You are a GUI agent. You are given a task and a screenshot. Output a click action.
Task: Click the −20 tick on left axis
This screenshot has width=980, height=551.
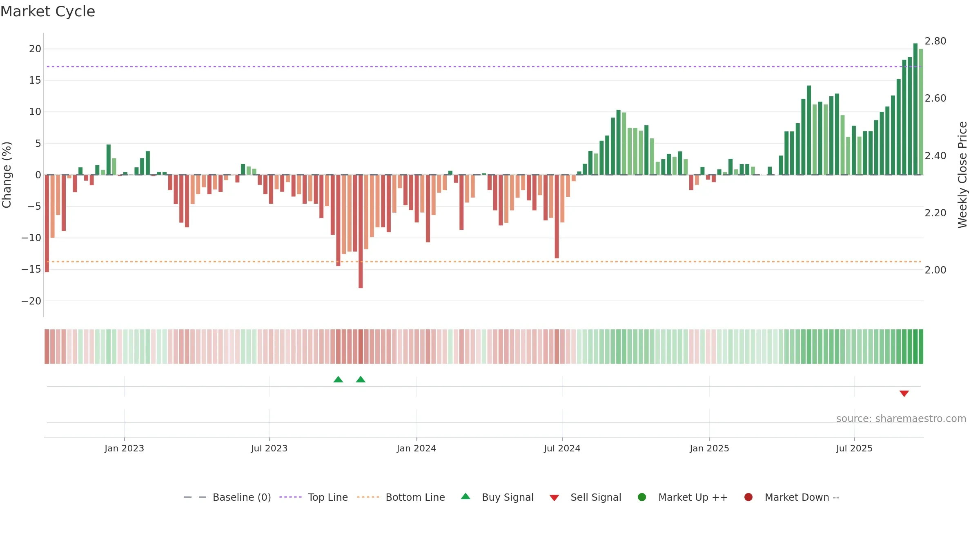point(31,301)
